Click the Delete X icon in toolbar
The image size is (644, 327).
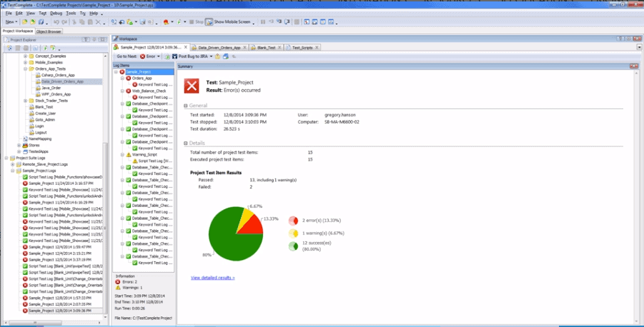pyautogui.click(x=98, y=21)
